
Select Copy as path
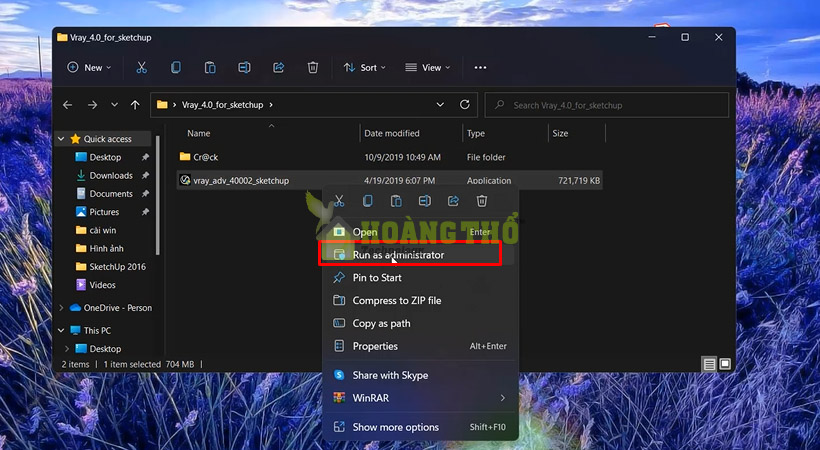coord(420,323)
